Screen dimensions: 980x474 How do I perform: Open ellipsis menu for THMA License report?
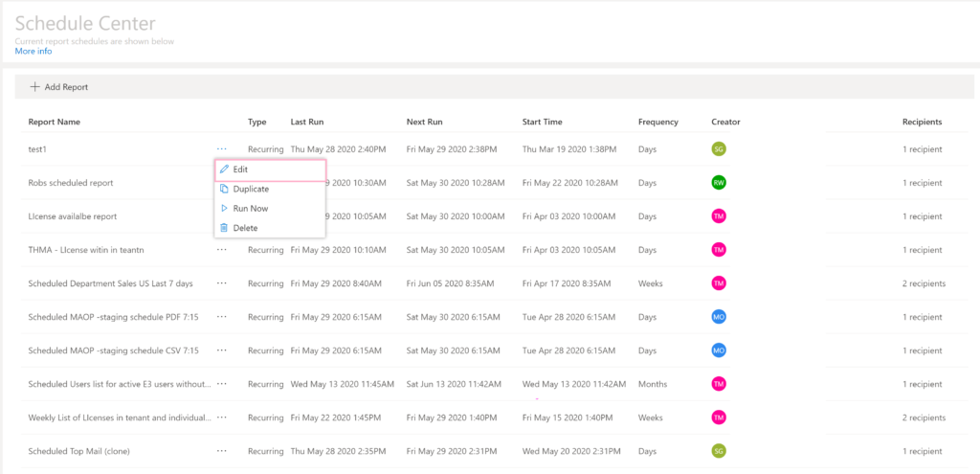[222, 250]
